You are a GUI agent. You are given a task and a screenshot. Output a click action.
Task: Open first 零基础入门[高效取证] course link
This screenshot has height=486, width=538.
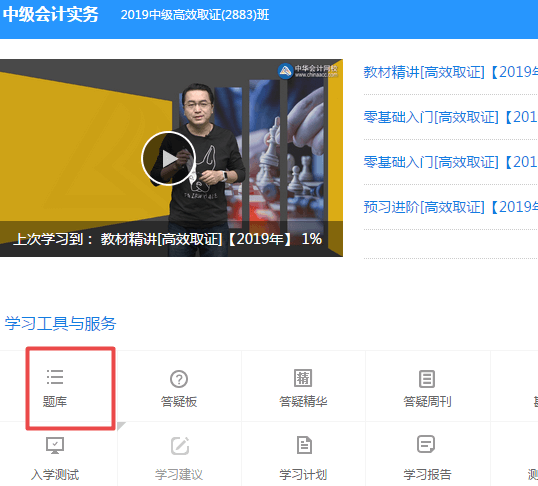tap(451, 117)
